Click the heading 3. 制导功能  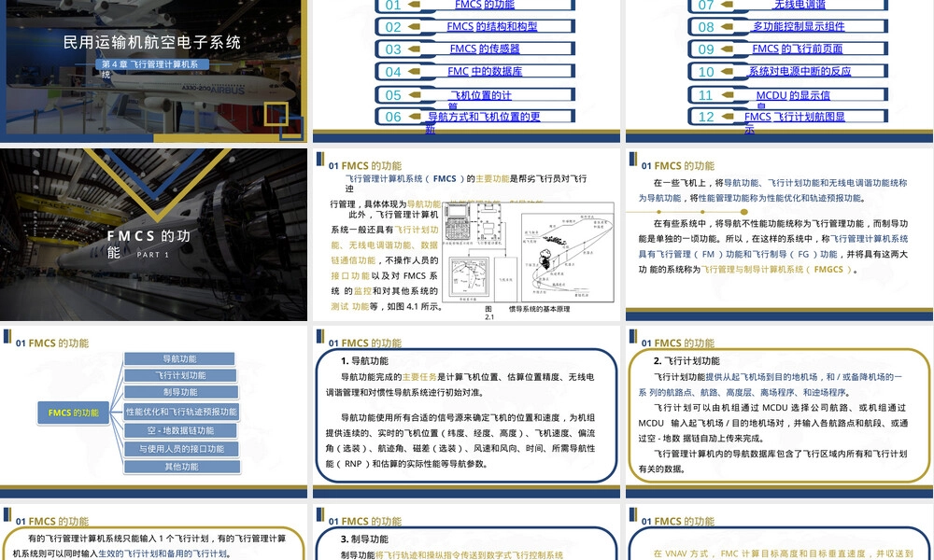364,539
